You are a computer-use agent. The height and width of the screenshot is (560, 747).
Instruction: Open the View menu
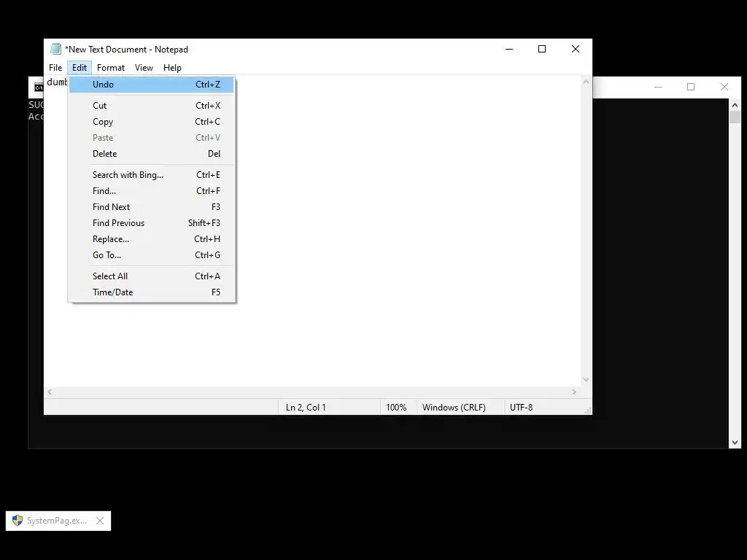[144, 68]
